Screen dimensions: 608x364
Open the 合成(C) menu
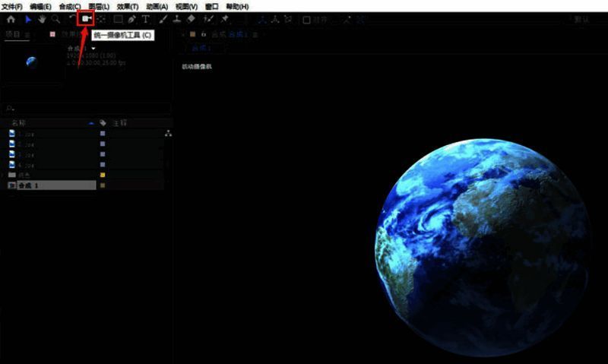[x=69, y=6]
